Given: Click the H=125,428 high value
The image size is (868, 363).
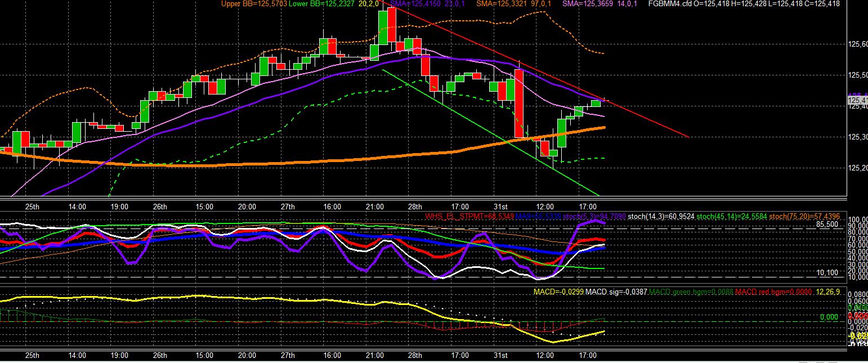Looking at the screenshot, I should coord(749,4).
